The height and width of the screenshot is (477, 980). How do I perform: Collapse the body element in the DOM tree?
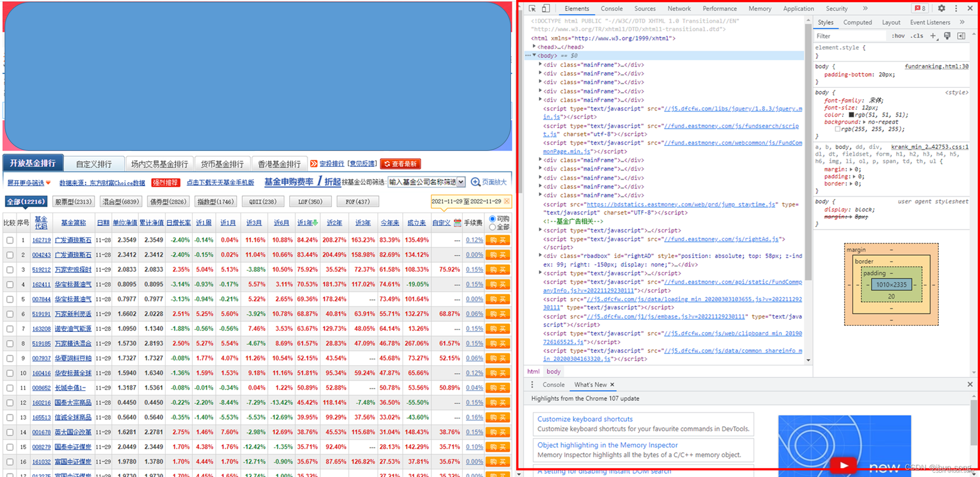(x=534, y=55)
